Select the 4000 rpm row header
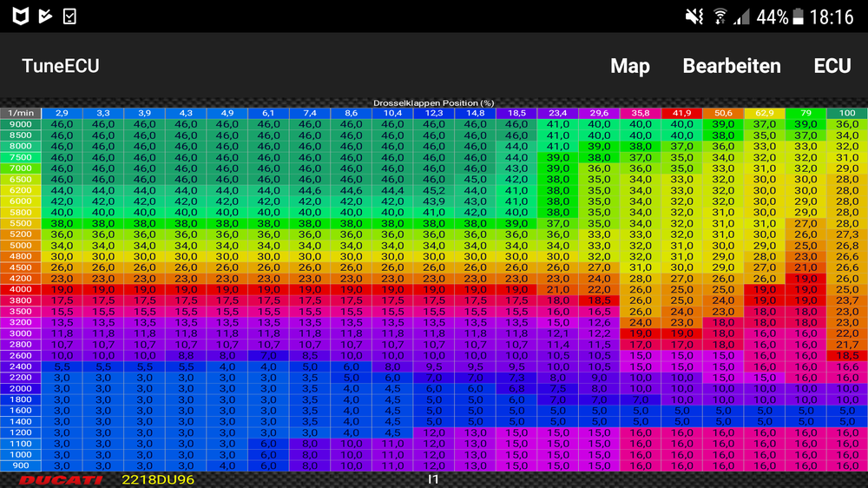 [x=21, y=289]
